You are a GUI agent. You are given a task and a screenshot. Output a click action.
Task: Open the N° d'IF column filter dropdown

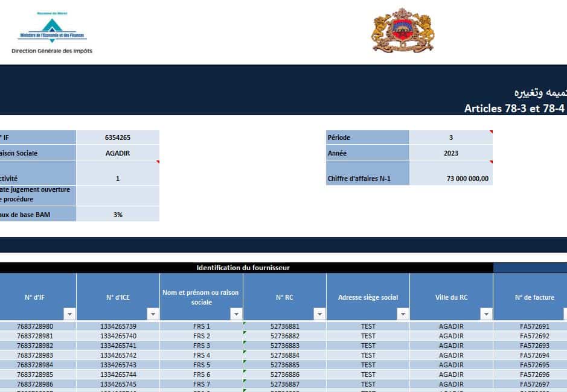[69, 314]
